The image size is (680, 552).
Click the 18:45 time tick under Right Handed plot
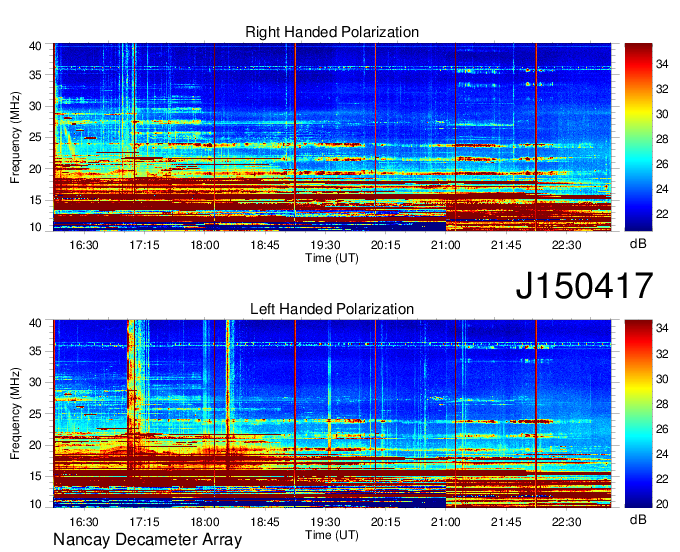[265, 245]
